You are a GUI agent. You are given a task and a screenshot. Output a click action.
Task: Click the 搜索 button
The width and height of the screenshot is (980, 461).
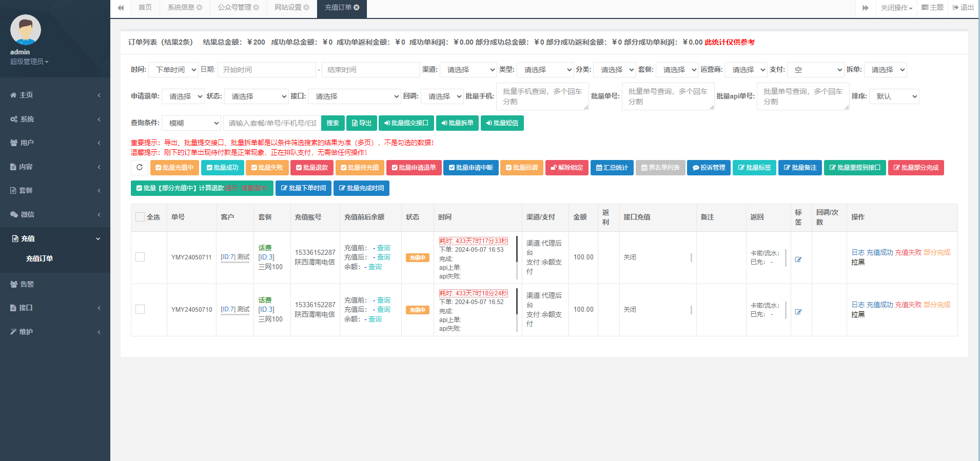pos(332,123)
